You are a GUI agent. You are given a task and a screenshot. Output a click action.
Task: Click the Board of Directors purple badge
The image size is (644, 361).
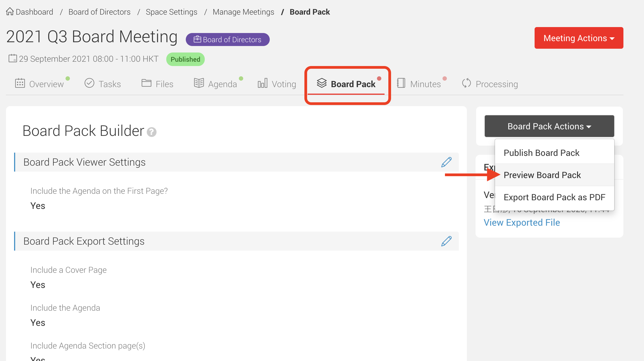coord(227,40)
